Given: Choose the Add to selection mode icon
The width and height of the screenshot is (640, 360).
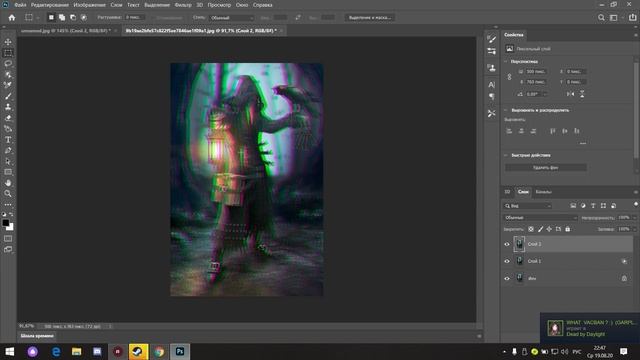Looking at the screenshot, I should [x=62, y=18].
